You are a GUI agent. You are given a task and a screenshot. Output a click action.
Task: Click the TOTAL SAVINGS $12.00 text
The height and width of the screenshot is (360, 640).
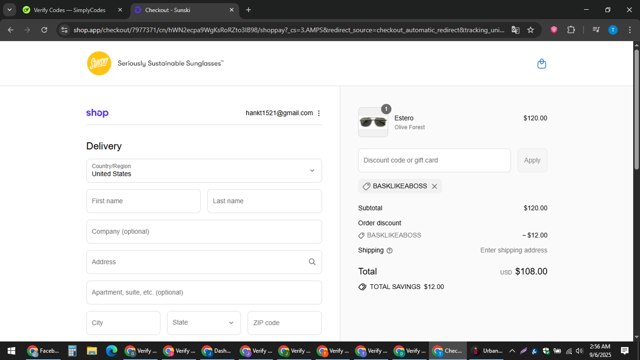tap(407, 287)
